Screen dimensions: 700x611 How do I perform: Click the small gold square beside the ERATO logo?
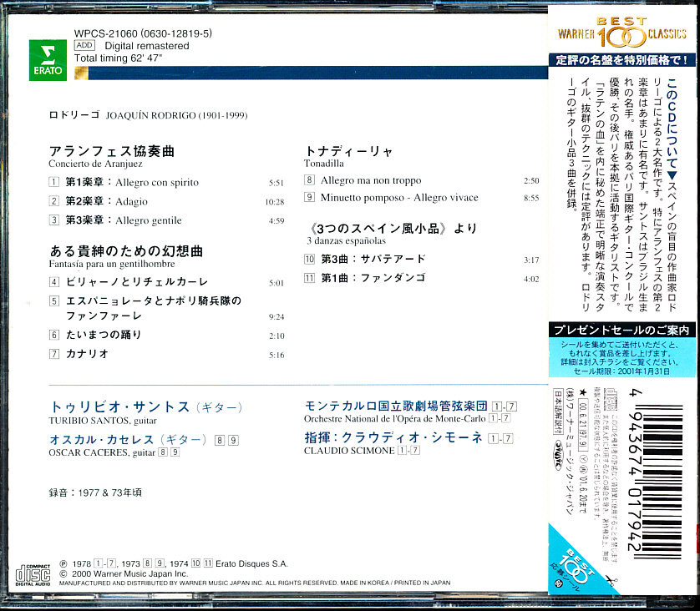(83, 74)
